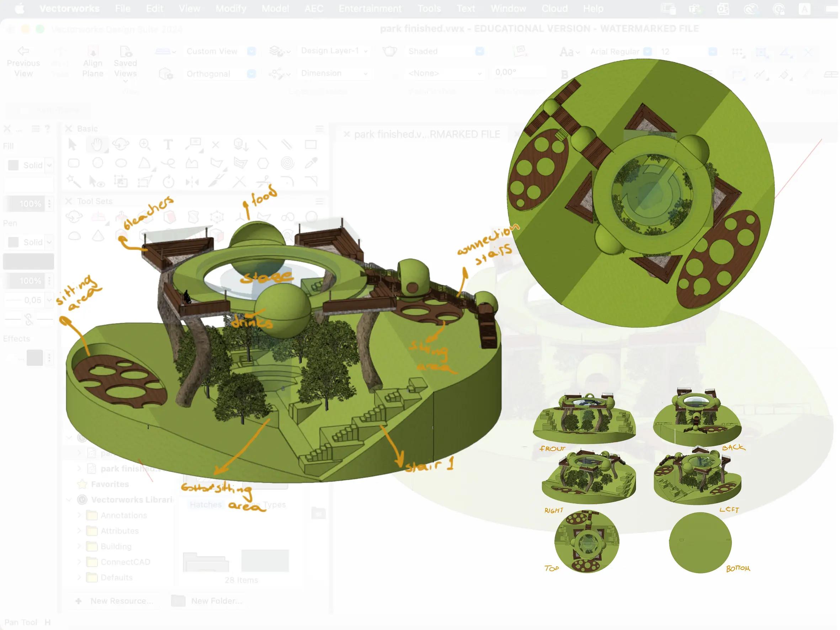Activate the Flyover tool in Basic palette

point(121,145)
